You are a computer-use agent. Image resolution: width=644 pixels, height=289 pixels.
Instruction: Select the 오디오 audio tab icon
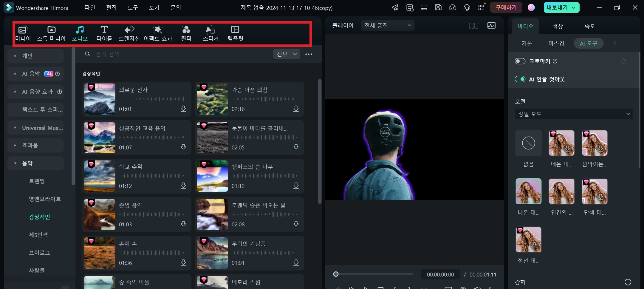80,30
